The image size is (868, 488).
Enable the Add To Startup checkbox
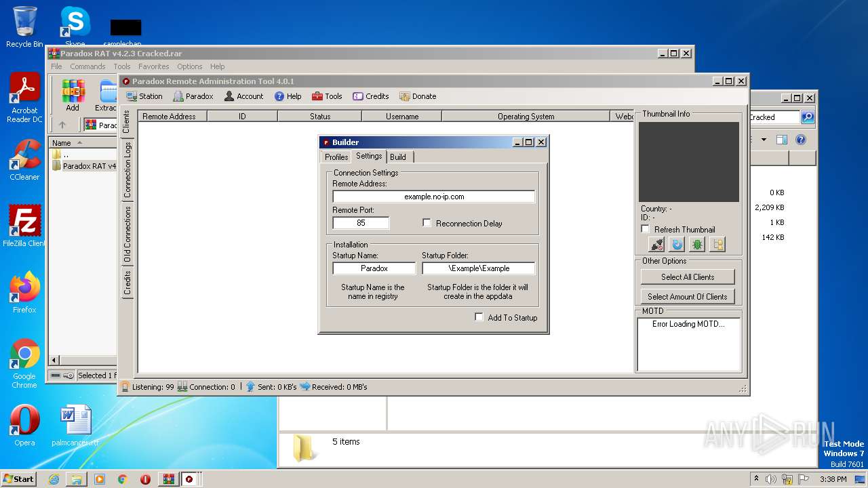[x=479, y=317]
